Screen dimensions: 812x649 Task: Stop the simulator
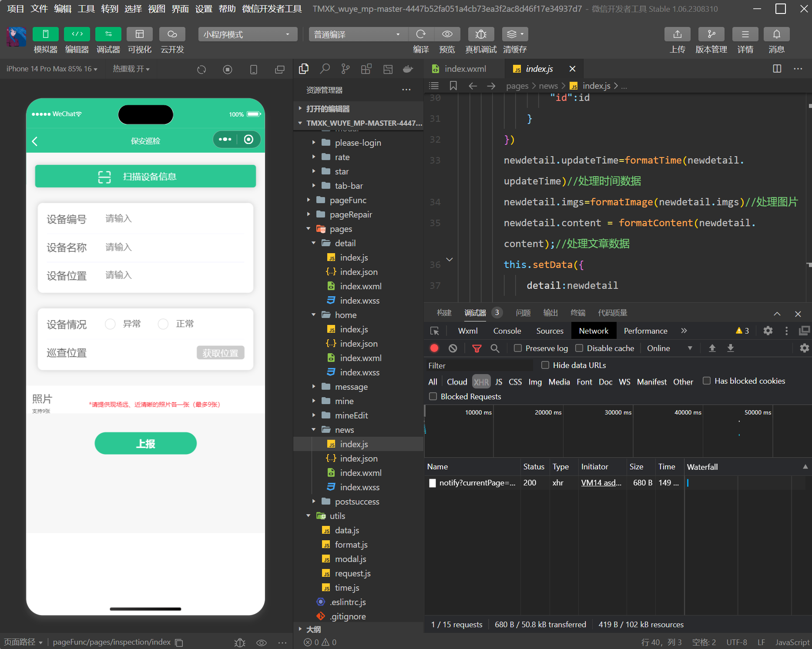coord(228,70)
